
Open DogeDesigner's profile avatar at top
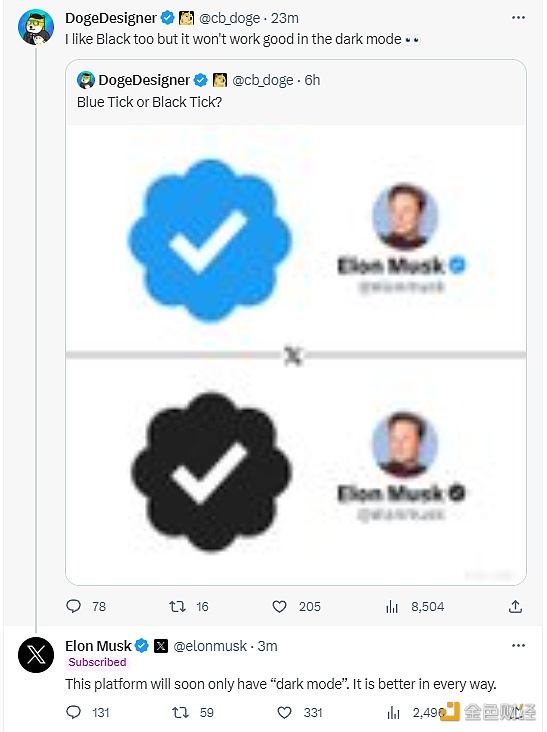click(36, 27)
